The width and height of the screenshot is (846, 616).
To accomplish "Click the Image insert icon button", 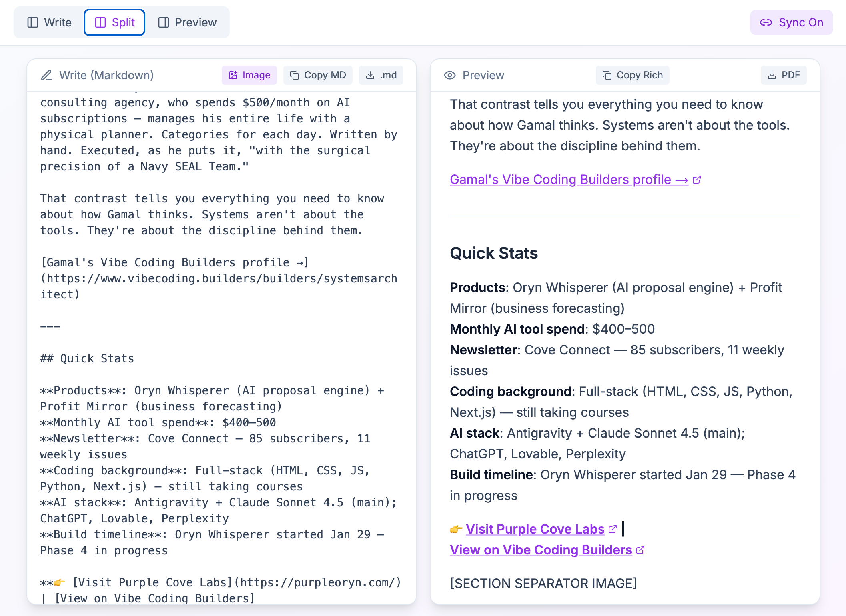I will [x=233, y=75].
